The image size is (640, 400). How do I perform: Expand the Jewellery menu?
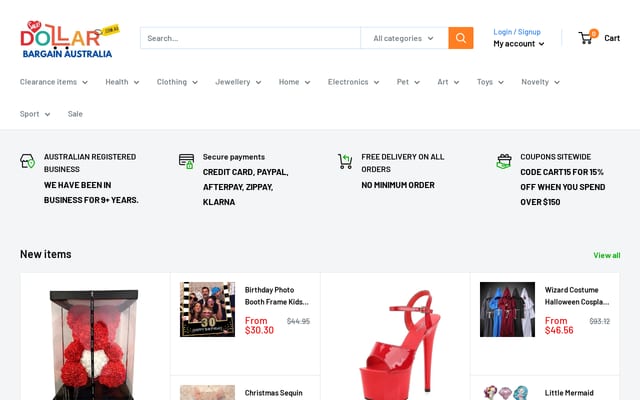tap(238, 82)
